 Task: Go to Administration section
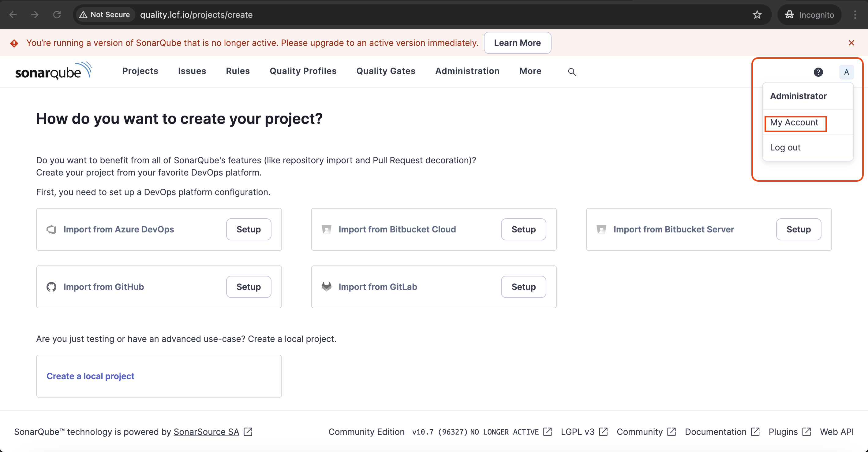pos(467,71)
